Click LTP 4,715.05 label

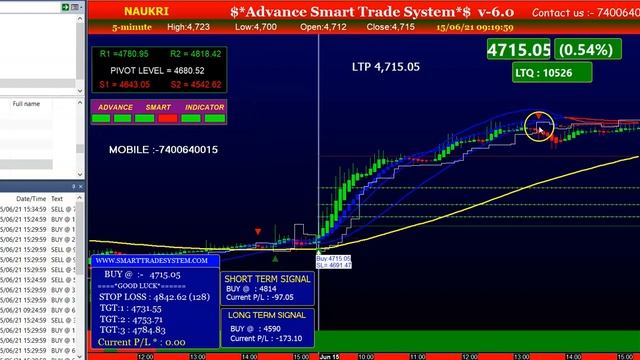(x=386, y=67)
